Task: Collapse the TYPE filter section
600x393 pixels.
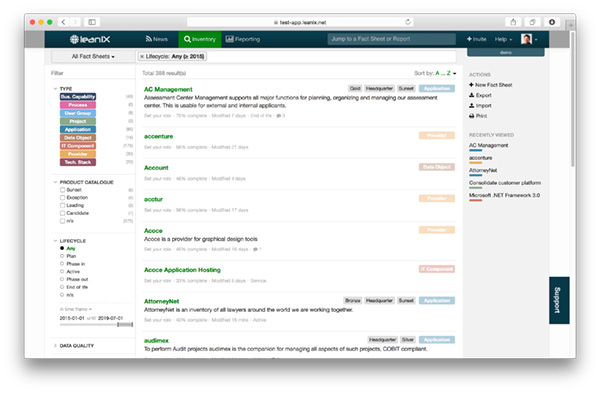Action: 55,89
